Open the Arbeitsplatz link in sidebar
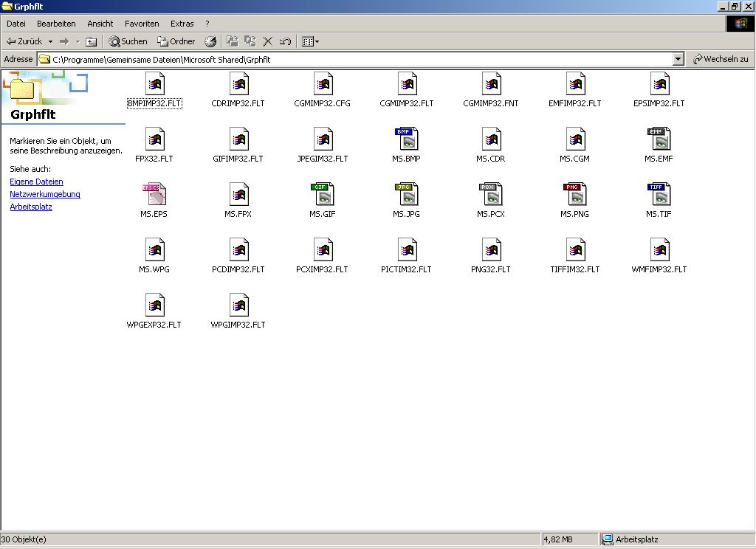 (31, 207)
